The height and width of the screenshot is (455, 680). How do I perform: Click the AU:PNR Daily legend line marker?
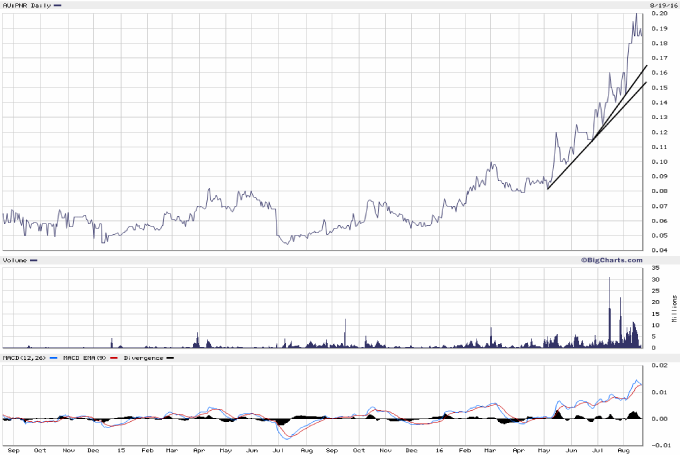(x=56, y=6)
